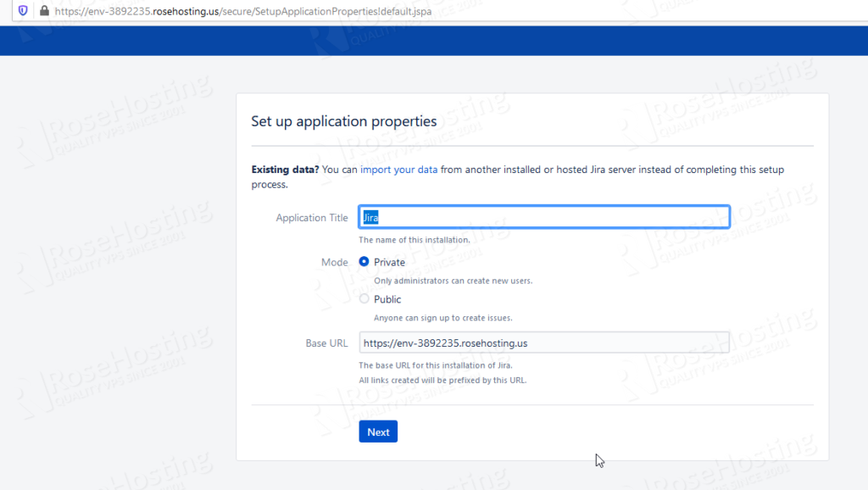This screenshot has height=490, width=868.
Task: Open the 'import your data' link
Action: 398,170
